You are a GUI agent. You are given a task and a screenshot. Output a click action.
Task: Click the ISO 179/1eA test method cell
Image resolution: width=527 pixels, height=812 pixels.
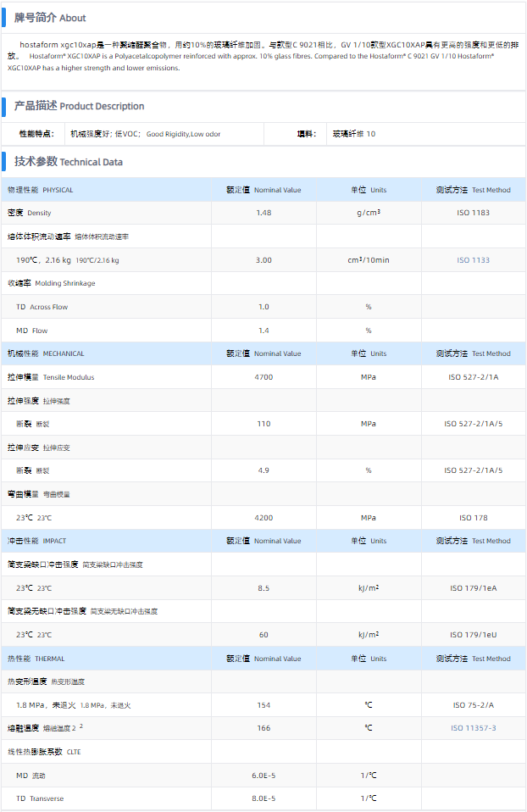[x=473, y=588]
